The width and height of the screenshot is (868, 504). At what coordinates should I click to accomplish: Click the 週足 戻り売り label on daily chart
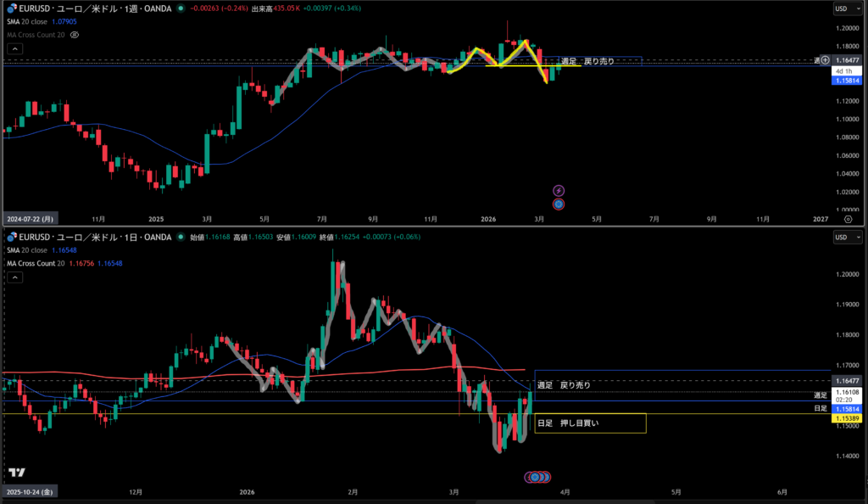coord(564,384)
